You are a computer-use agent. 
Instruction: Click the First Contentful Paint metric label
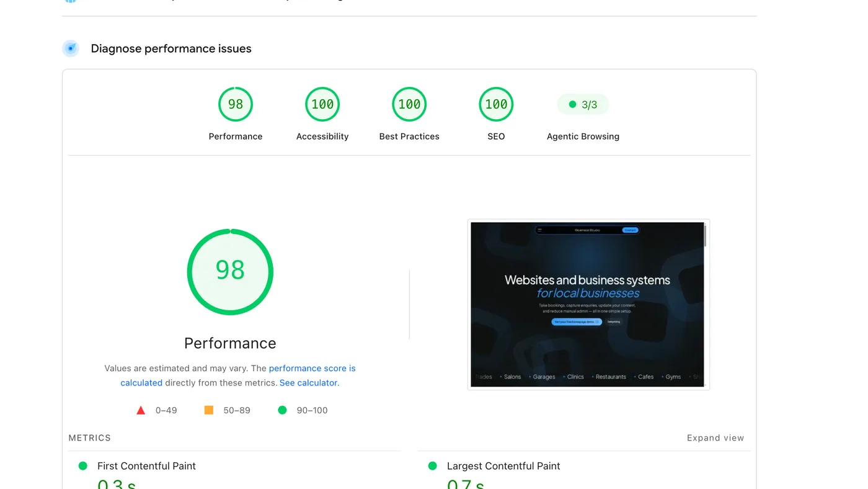146,466
